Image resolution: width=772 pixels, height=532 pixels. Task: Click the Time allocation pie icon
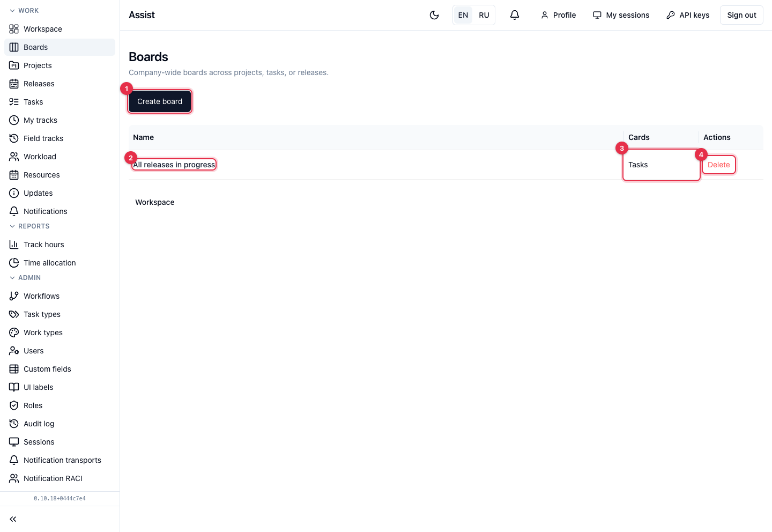tap(14, 263)
